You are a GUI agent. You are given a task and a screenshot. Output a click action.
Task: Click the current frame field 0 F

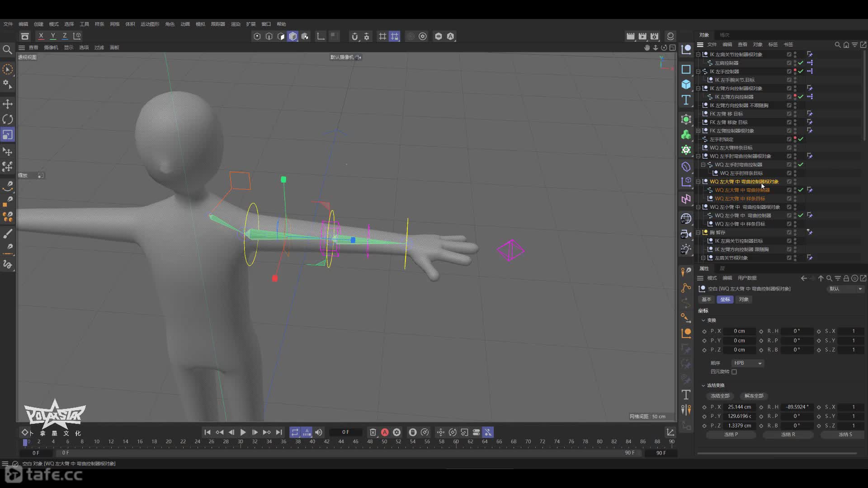pos(345,432)
